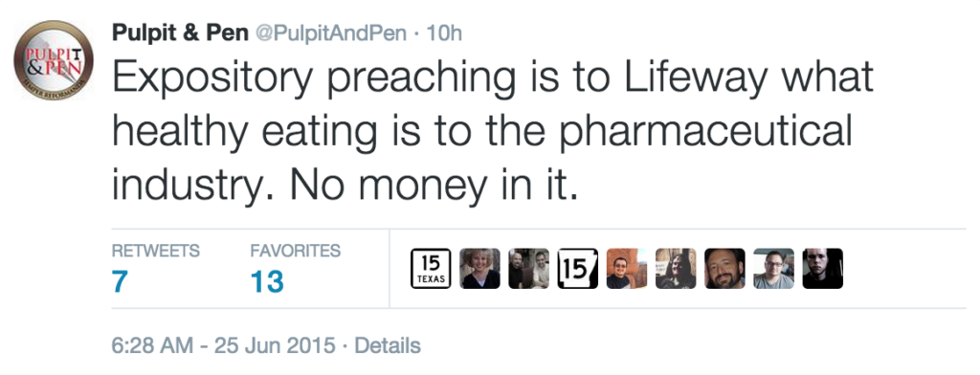Open the Pulpit & Pen display name

tap(180, 33)
